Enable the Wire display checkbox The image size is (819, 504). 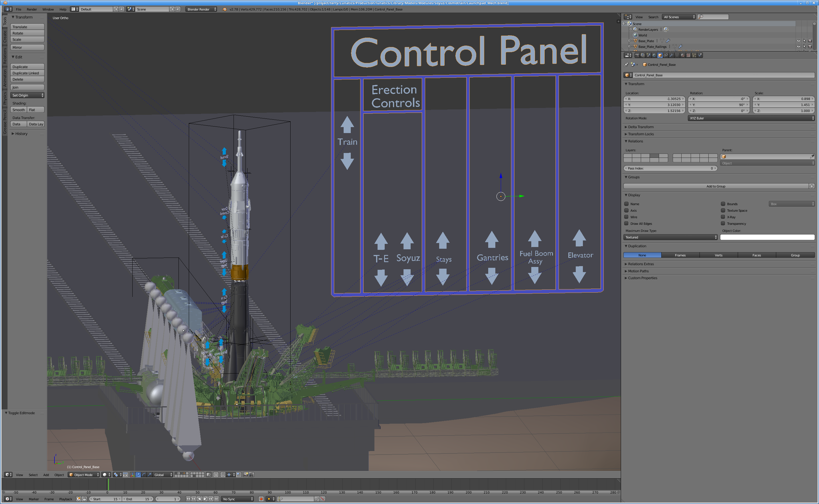tap(627, 217)
